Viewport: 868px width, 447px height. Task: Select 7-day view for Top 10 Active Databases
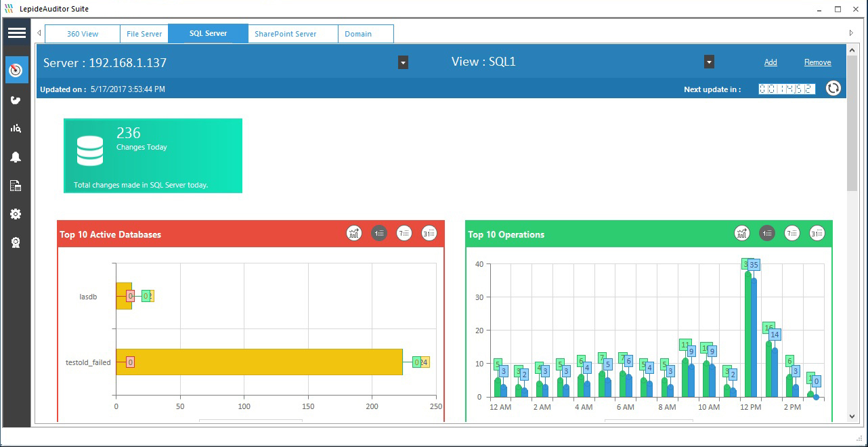pos(404,234)
